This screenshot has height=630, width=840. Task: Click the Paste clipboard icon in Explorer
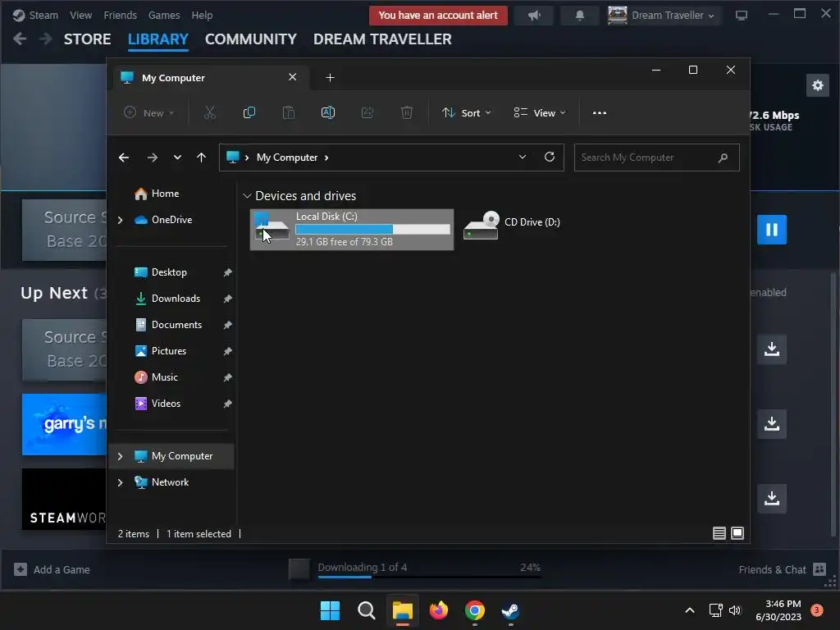click(288, 112)
